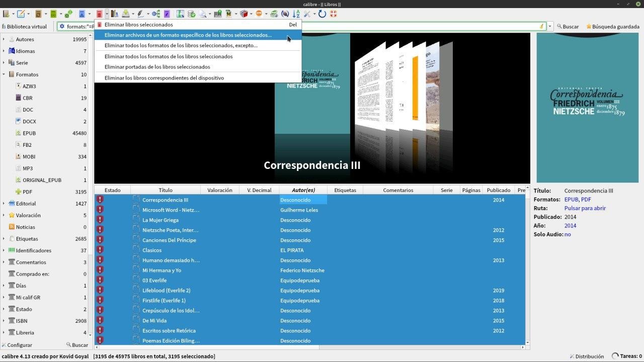Click the Add books toolbar icon
644x362 pixels.
pyautogui.click(x=6, y=14)
